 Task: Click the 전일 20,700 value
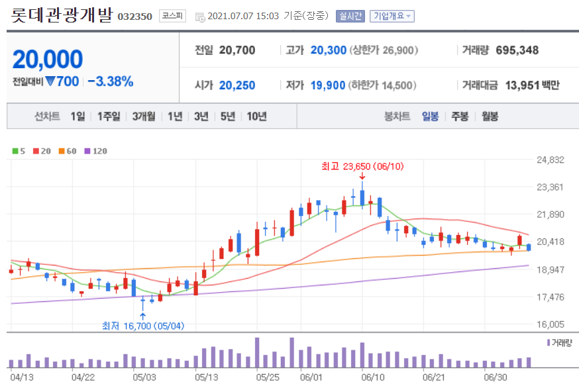[237, 50]
